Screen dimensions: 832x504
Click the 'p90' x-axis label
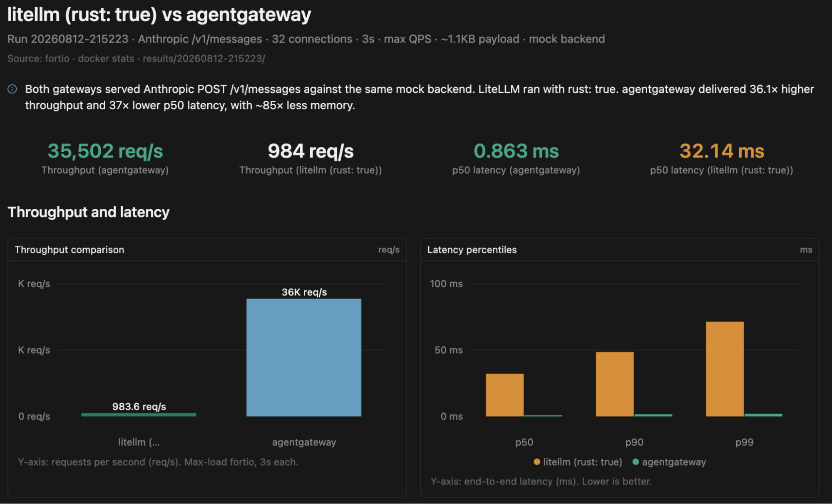click(x=634, y=442)
